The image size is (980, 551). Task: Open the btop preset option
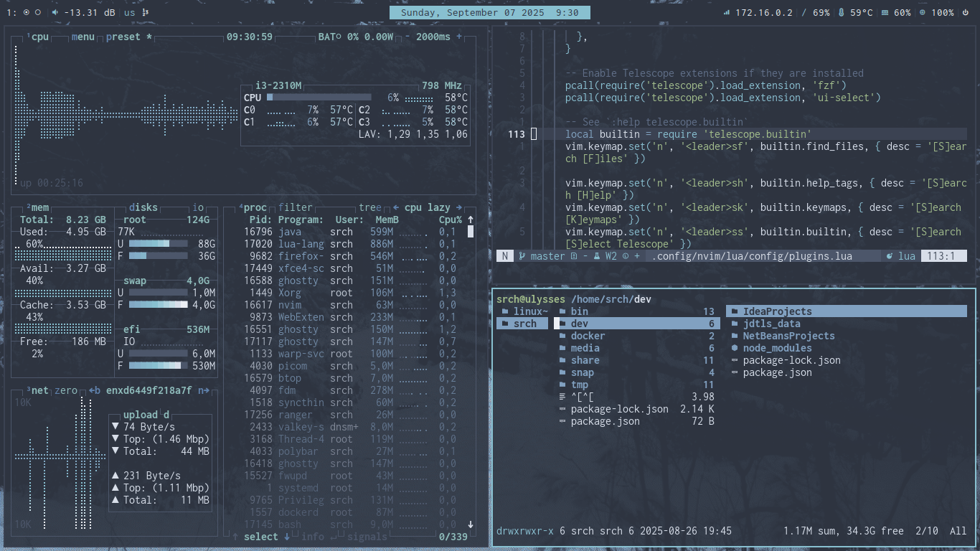click(x=123, y=37)
